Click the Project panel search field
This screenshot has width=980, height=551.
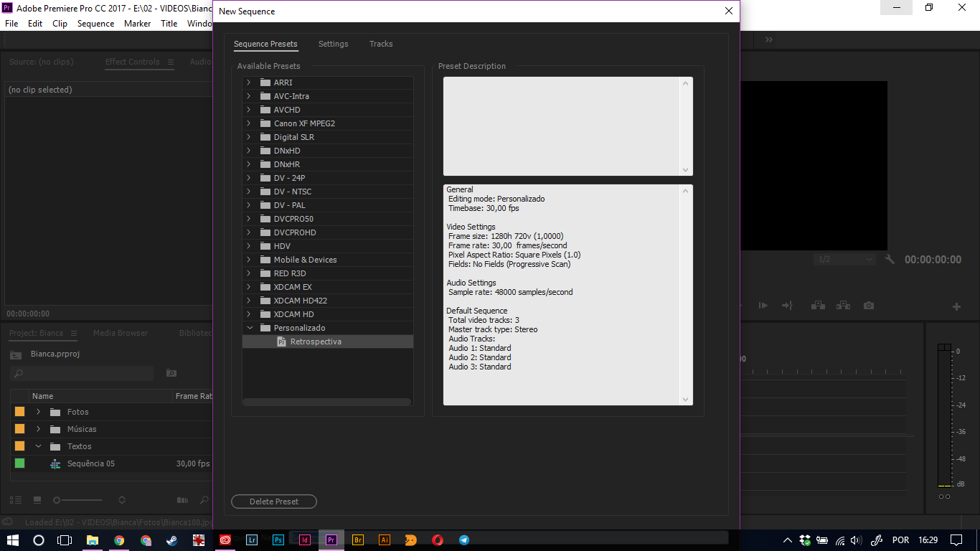[x=82, y=373]
